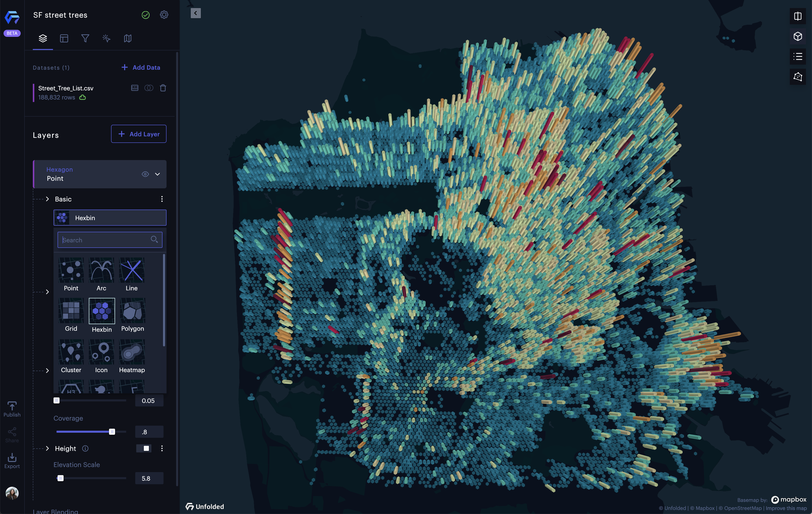This screenshot has width=812, height=514.
Task: Open the Base map tab
Action: tap(127, 38)
